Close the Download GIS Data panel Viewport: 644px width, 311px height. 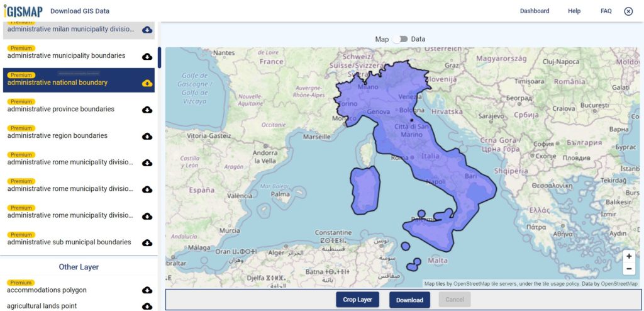pos(628,11)
